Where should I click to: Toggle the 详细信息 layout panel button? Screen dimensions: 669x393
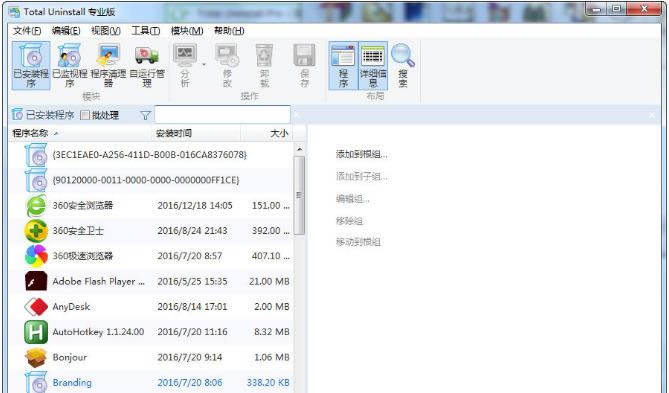pos(373,65)
